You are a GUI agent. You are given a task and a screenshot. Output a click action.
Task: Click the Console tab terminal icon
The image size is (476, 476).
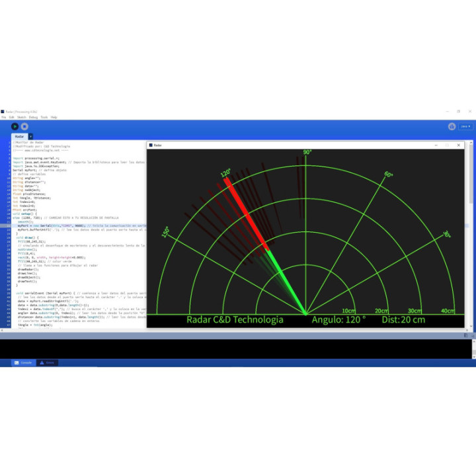click(17, 363)
